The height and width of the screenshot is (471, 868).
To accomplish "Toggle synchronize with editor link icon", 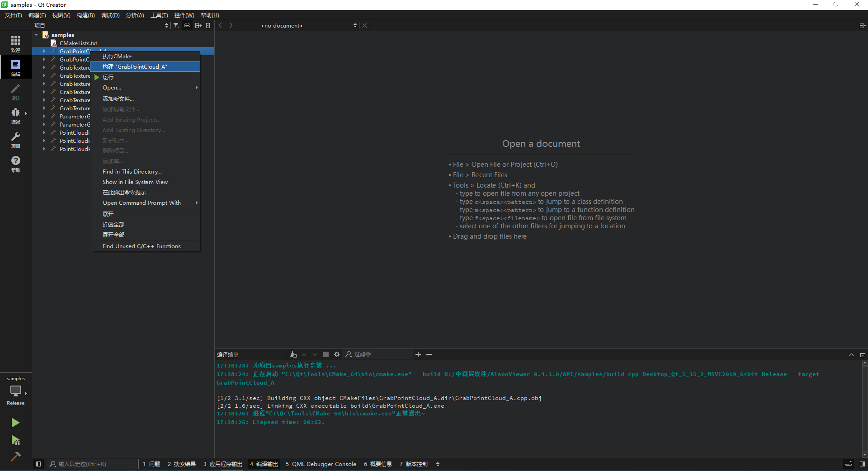I will coord(187,26).
